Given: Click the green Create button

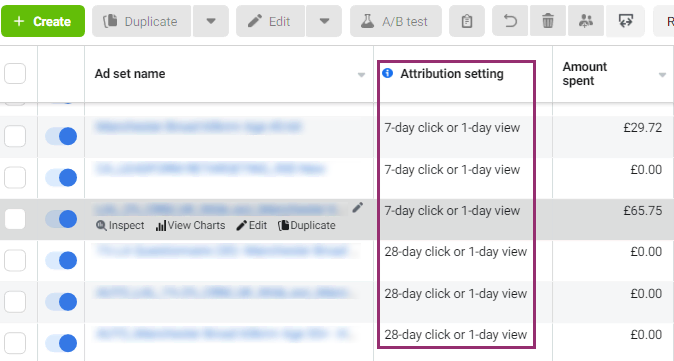Looking at the screenshot, I should click(x=43, y=21).
